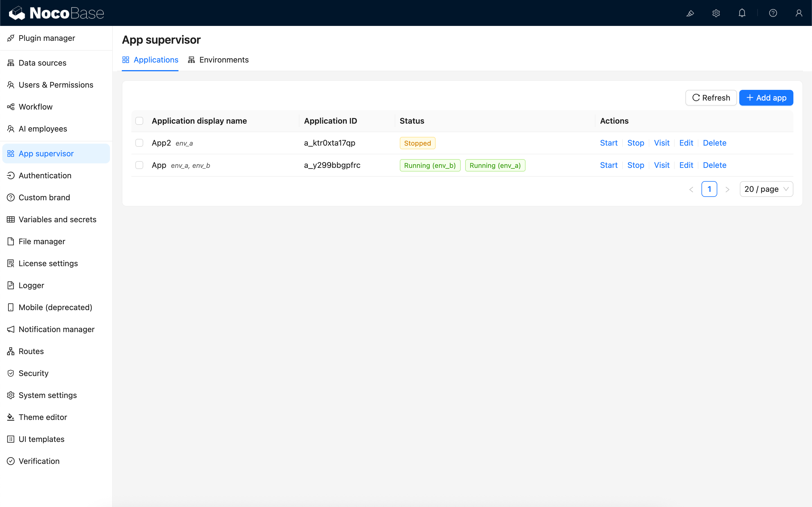812x507 pixels.
Task: Click the Theme editor sidebar icon
Action: (x=11, y=417)
